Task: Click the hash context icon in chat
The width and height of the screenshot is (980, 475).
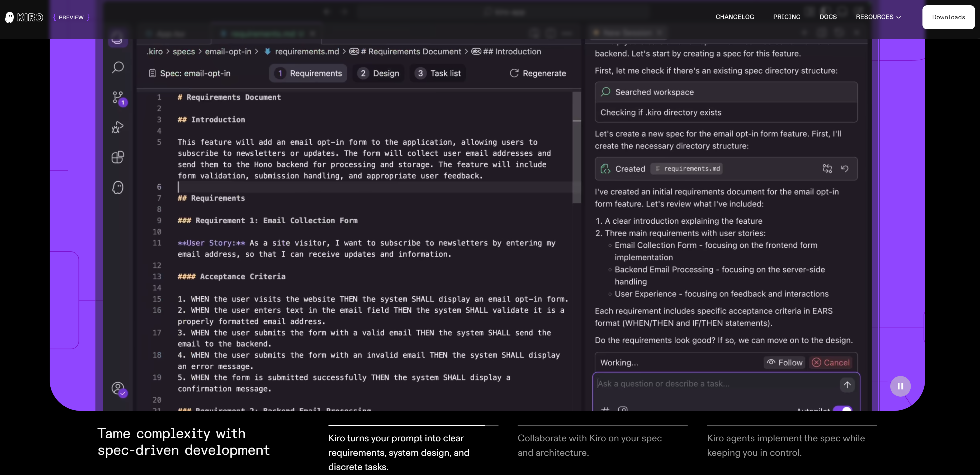Action: tap(605, 409)
